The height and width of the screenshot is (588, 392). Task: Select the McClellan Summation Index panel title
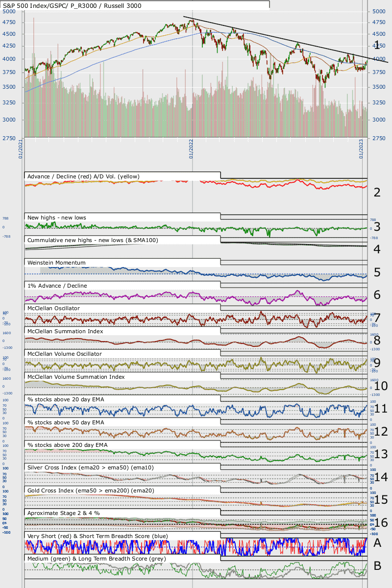(x=65, y=331)
